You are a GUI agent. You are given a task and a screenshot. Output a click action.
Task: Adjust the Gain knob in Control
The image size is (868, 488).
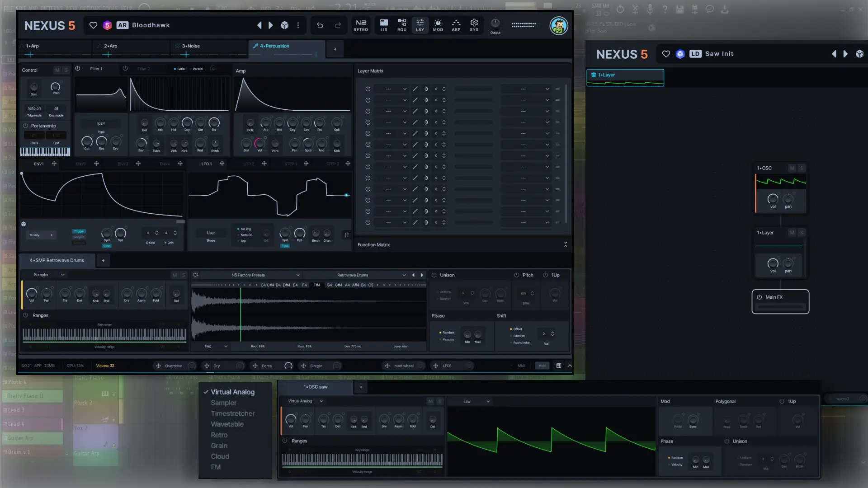click(x=34, y=87)
